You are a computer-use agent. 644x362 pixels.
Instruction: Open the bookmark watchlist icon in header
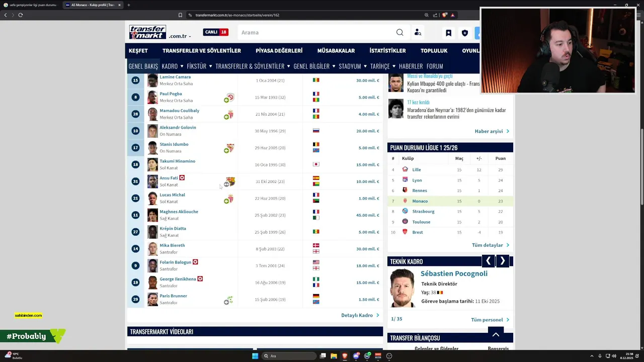click(448, 33)
